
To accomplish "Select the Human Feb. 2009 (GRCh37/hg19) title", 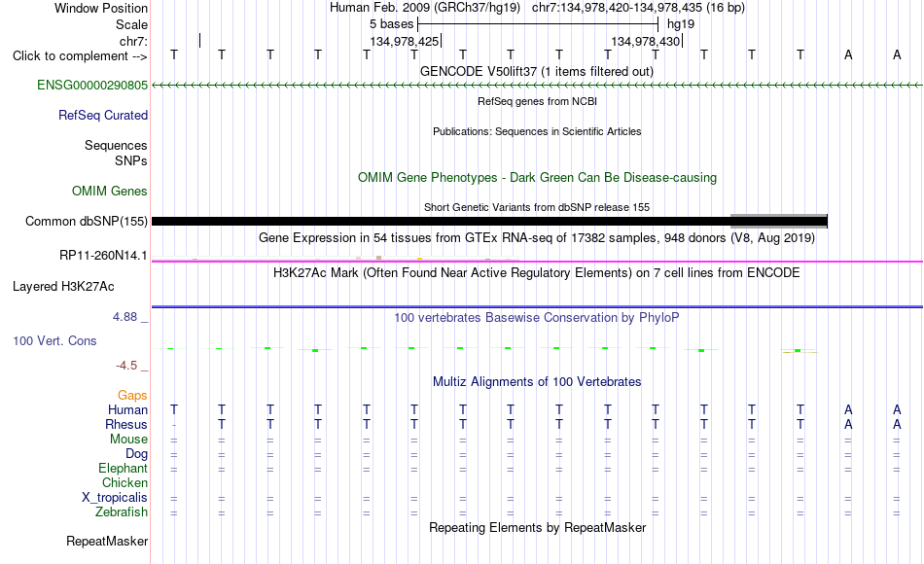I will (425, 8).
